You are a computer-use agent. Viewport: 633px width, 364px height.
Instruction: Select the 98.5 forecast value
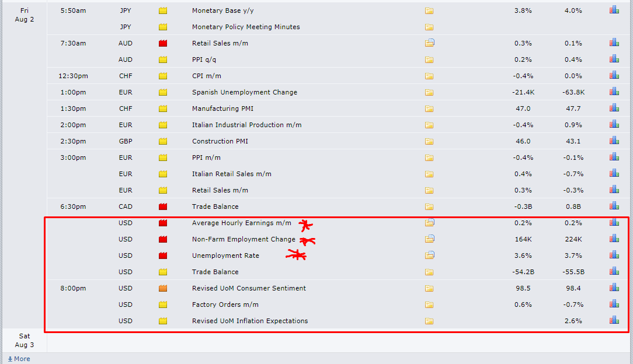523,288
